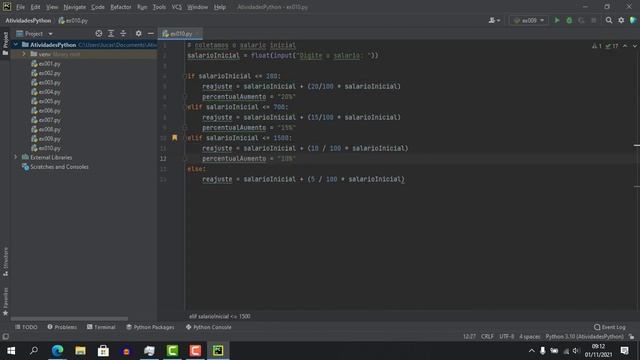Click the Project panel horizontal scrollbar
Image resolution: width=640 pixels, height=360 pixels.
click(69, 319)
